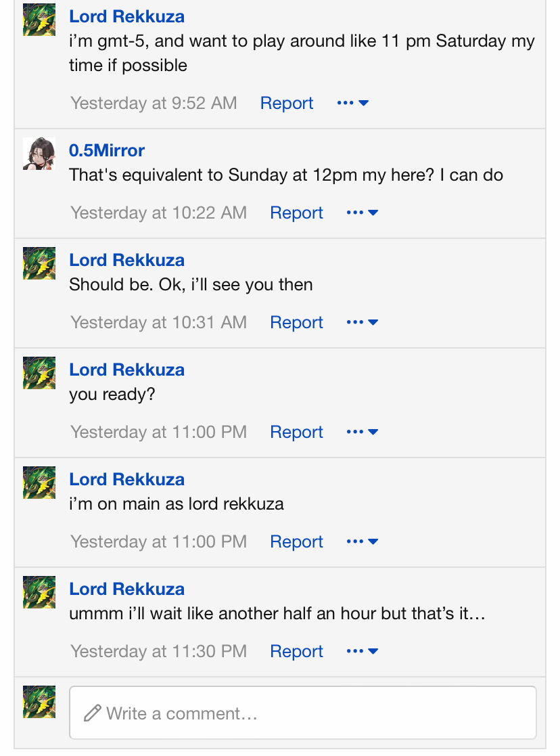
Task: Expand options menu on 0.5Mirror's comment
Action: tap(362, 213)
